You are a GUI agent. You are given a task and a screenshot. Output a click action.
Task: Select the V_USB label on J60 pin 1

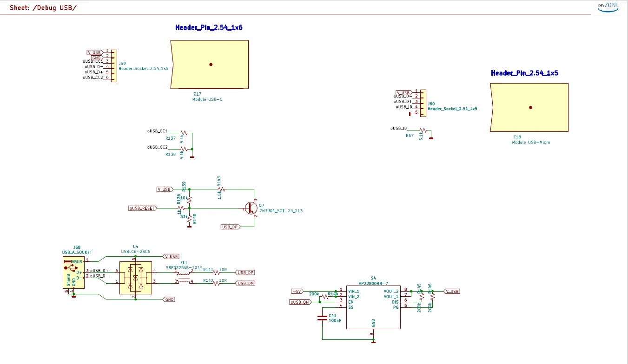coord(403,93)
